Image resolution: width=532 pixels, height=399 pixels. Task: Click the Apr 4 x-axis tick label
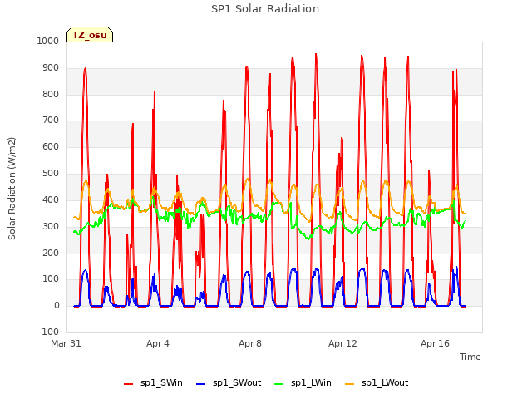(158, 343)
